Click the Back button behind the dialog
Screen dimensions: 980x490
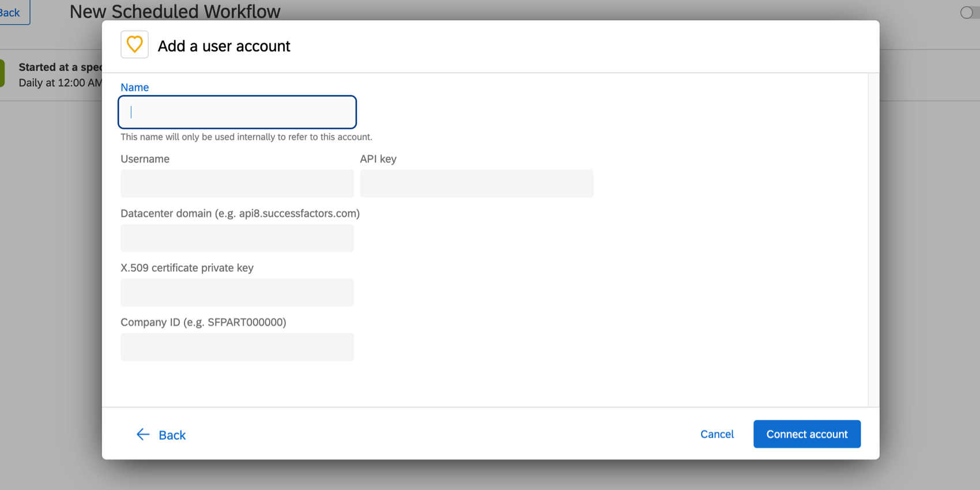pyautogui.click(x=12, y=12)
